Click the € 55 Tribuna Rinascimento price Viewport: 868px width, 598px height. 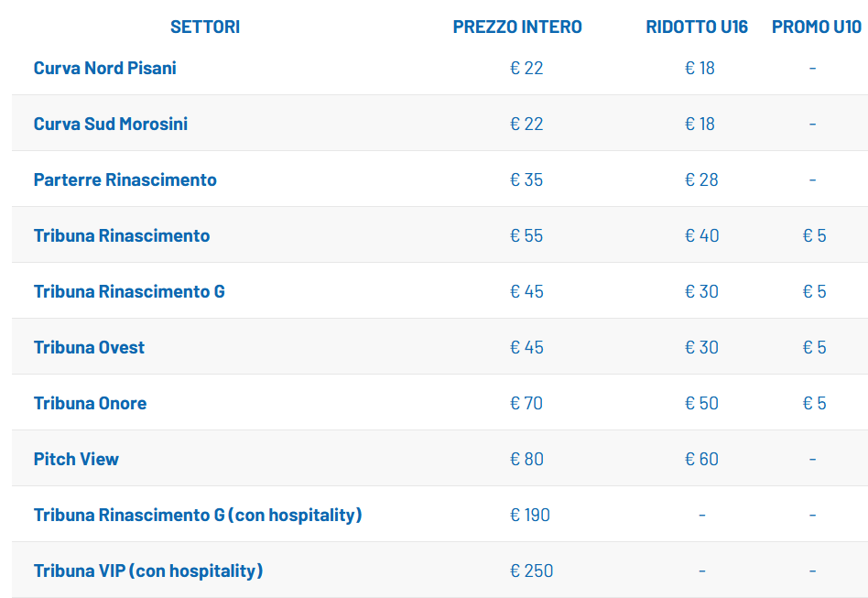point(526,235)
